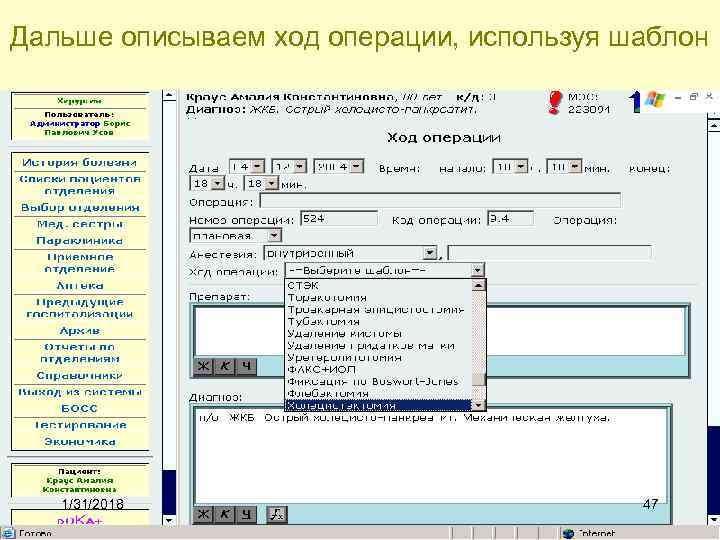Open Параклиника link

click(x=79, y=241)
